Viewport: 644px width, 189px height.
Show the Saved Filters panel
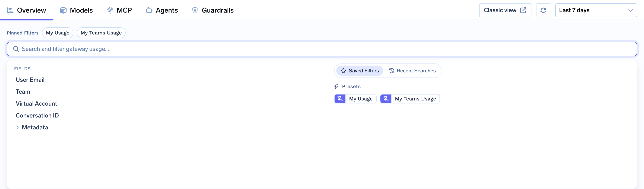pos(360,71)
